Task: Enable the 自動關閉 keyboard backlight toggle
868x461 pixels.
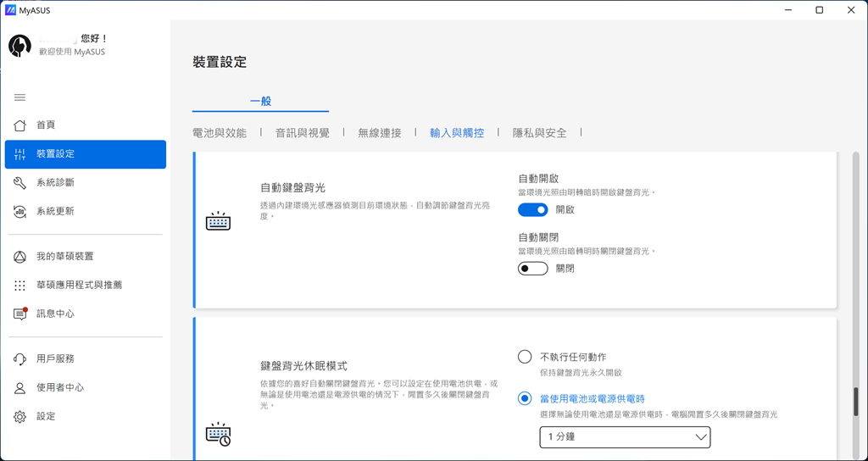Action: click(533, 269)
